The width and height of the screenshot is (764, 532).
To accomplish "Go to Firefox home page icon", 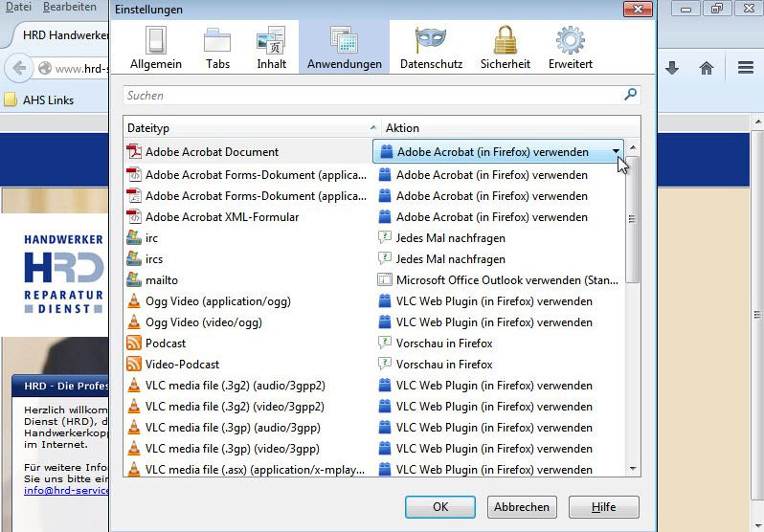I will point(707,68).
